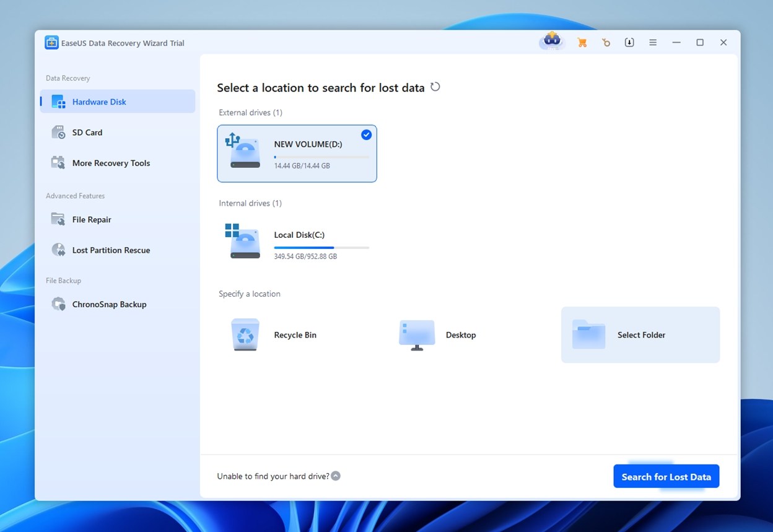This screenshot has width=773, height=532.
Task: Click the Windows drive icon for Local Disk(C:)
Action: coord(243,242)
